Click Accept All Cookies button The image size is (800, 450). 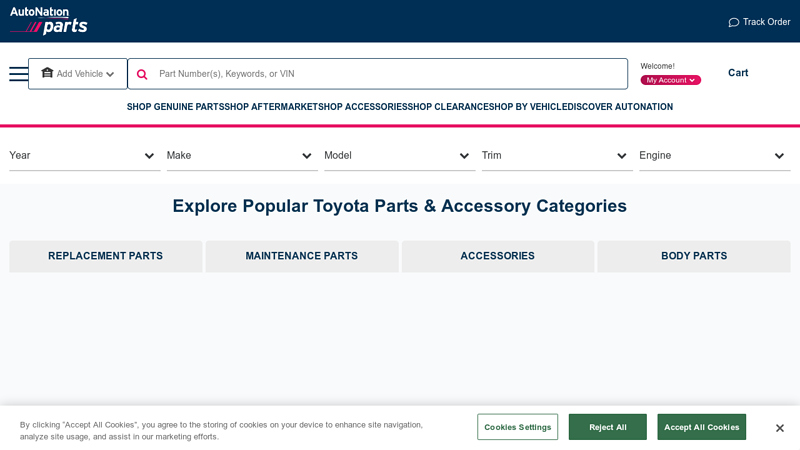coord(702,427)
